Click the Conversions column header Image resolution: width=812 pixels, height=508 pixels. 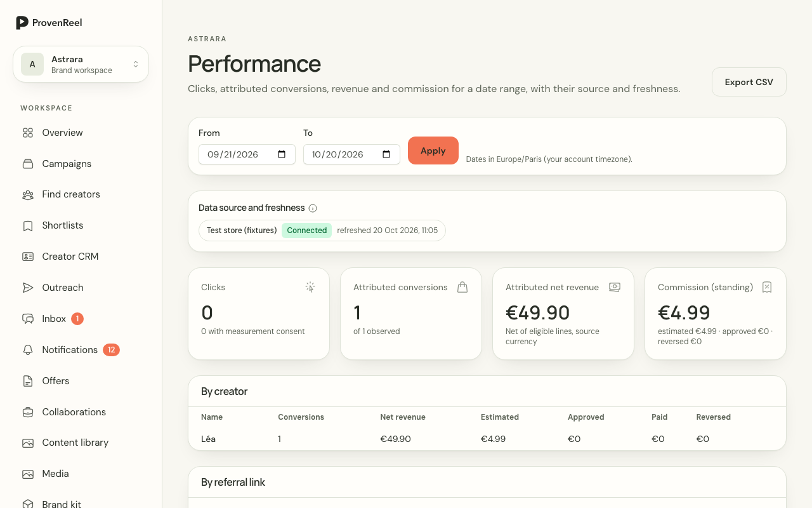point(301,417)
